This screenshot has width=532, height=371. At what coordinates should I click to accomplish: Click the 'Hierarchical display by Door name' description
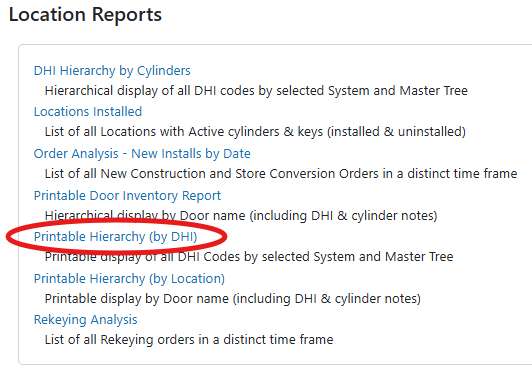pyautogui.click(x=241, y=216)
